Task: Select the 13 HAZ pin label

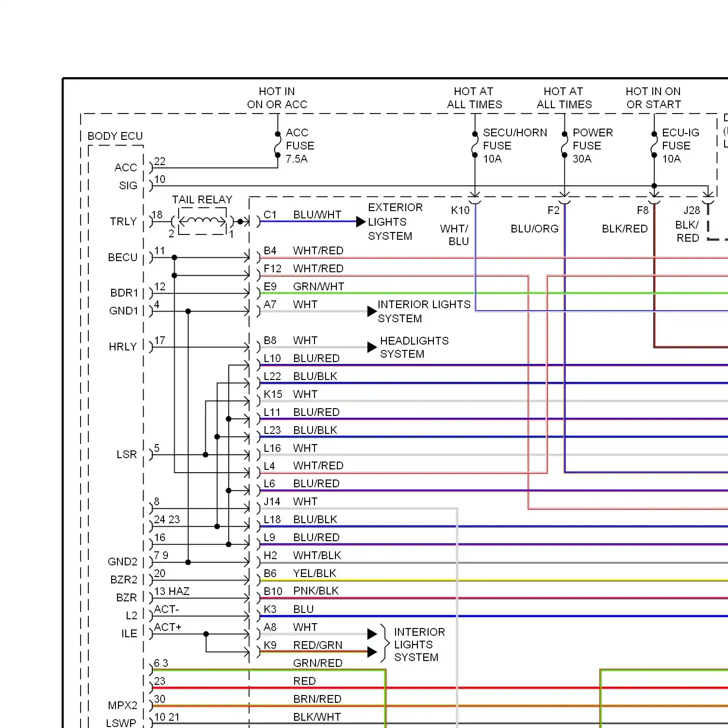Action: point(172,592)
